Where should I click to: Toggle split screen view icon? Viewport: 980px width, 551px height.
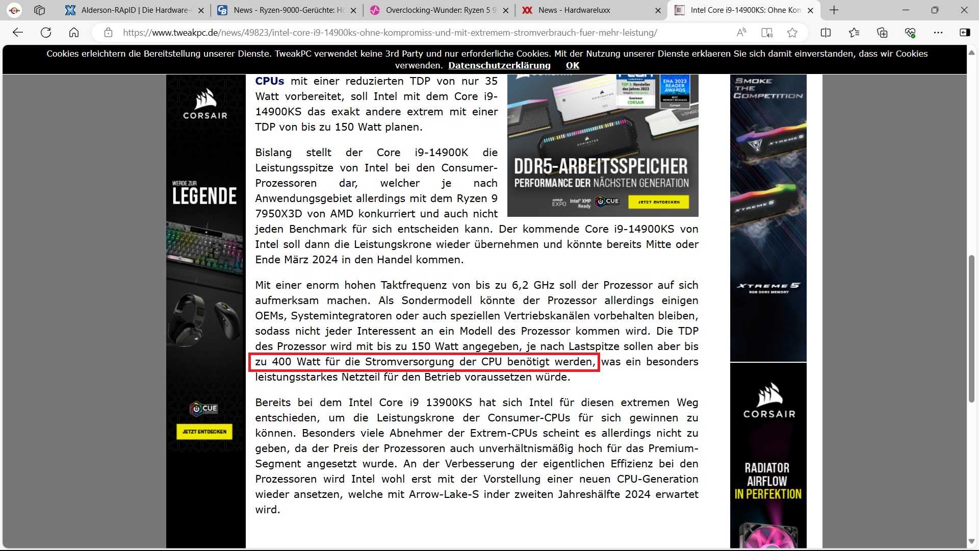[826, 33]
